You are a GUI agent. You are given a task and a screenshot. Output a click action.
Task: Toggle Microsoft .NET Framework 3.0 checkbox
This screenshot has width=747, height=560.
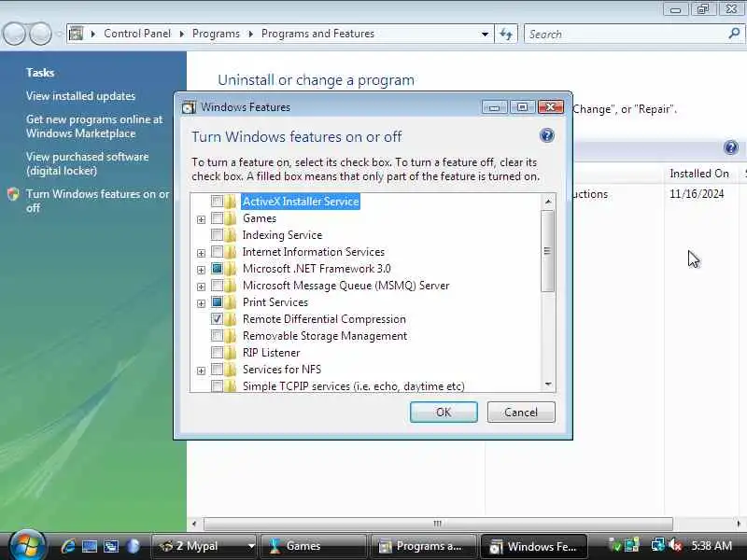coord(217,269)
